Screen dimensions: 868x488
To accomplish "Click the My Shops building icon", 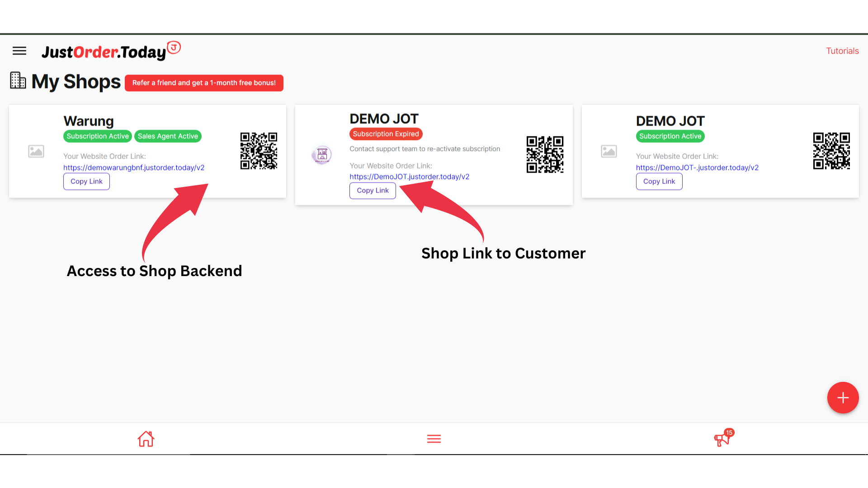I will click(x=18, y=81).
